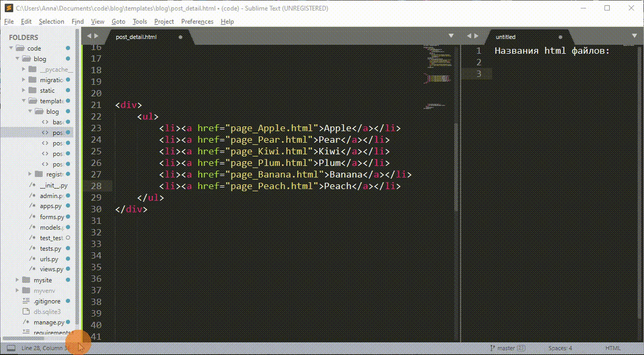This screenshot has width=644, height=355.
Task: Open the panel switcher icon in status bar
Action: coord(11,348)
